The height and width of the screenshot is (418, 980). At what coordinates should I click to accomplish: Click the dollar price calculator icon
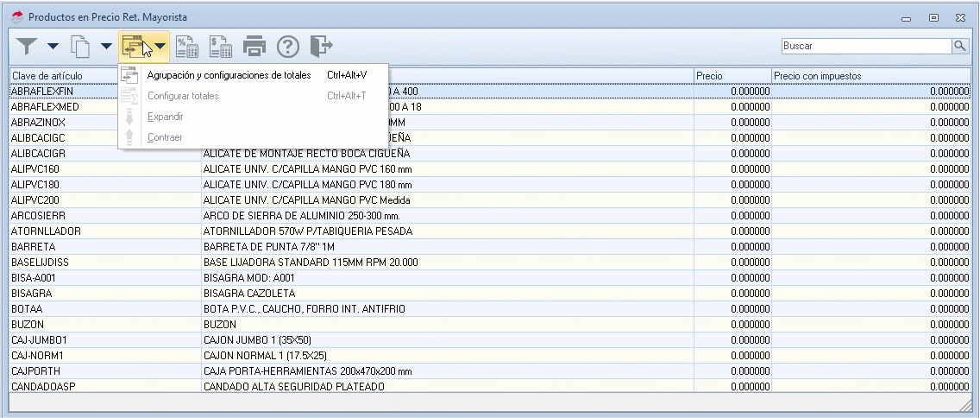221,45
